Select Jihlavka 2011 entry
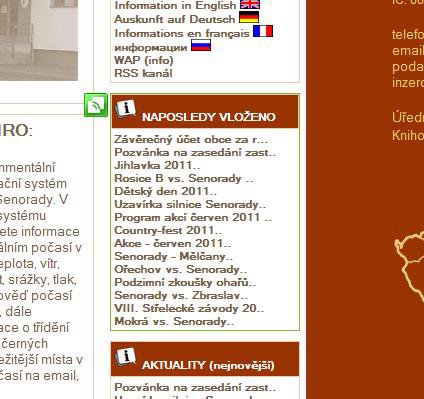The width and height of the screenshot is (424, 399). click(x=157, y=165)
